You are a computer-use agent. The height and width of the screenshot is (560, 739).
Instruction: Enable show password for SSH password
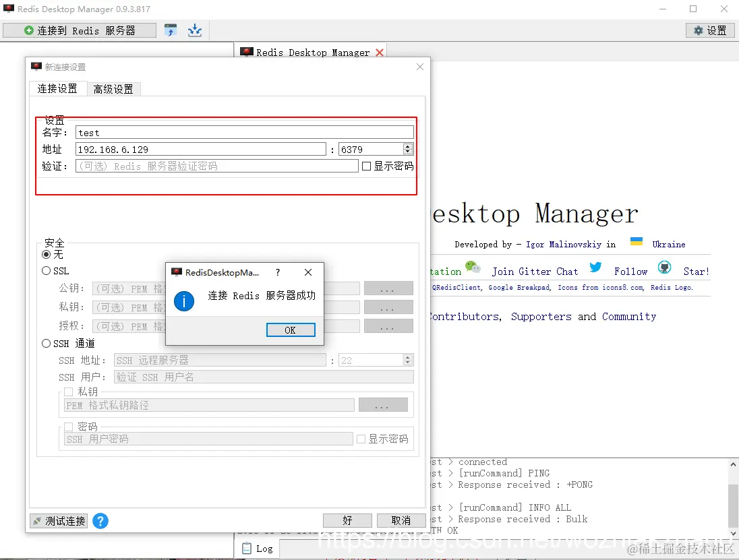coord(361,439)
